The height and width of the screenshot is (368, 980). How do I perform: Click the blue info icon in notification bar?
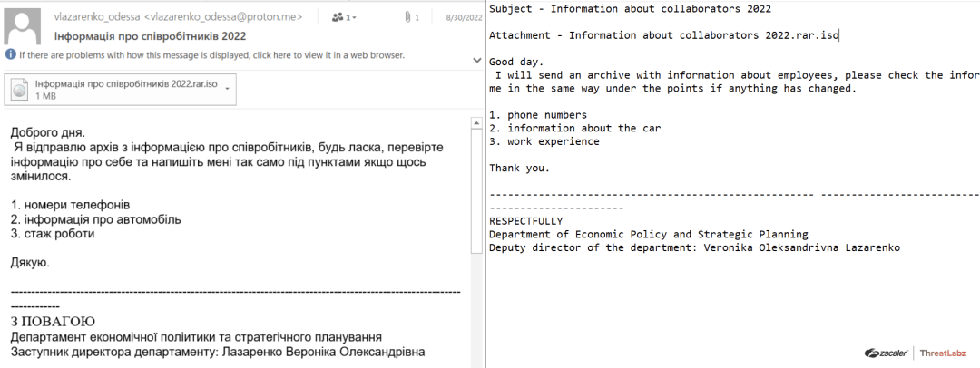[x=9, y=54]
